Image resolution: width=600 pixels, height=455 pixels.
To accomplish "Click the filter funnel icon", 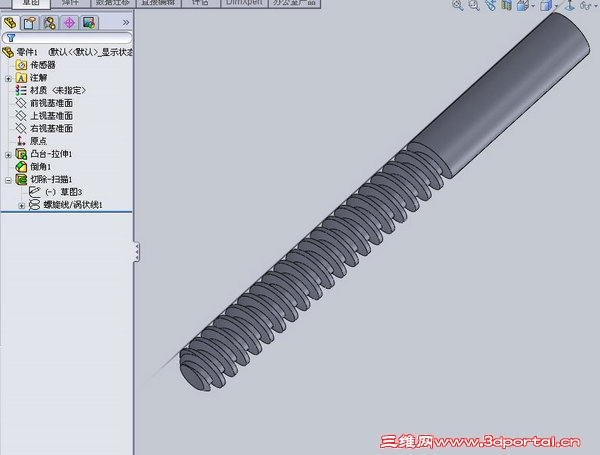I will click(x=11, y=38).
